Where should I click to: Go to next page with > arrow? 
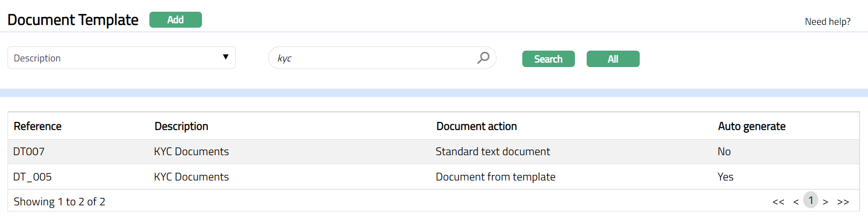click(825, 202)
